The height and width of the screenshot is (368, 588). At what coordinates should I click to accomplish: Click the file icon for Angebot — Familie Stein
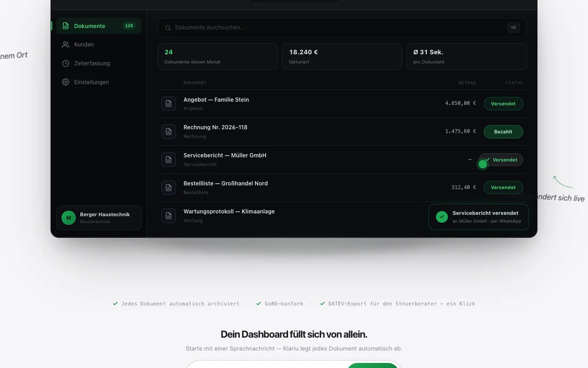pyautogui.click(x=169, y=103)
